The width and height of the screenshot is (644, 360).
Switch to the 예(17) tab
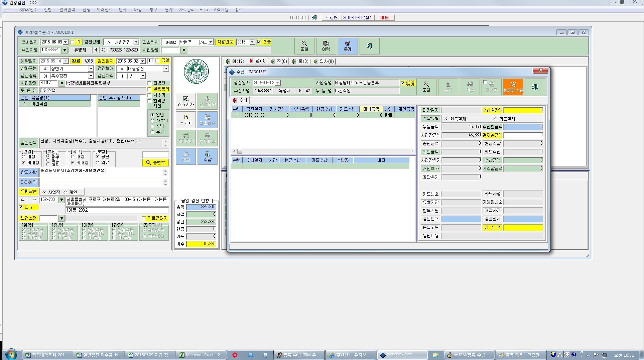pyautogui.click(x=235, y=62)
